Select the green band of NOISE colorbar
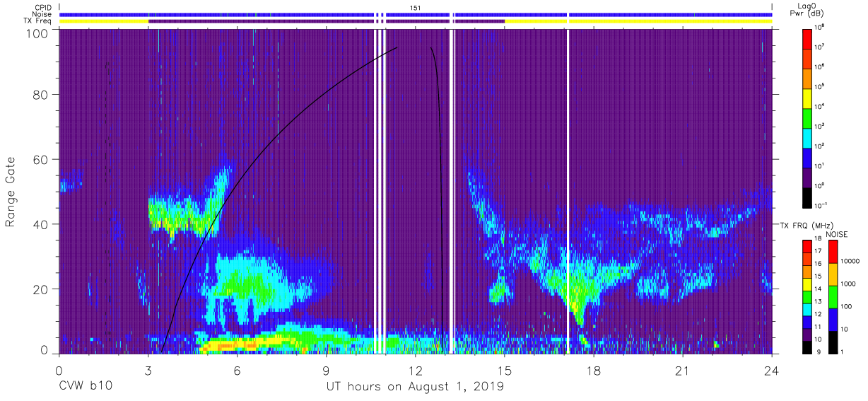Image resolution: width=868 pixels, height=401 pixels. click(833, 297)
